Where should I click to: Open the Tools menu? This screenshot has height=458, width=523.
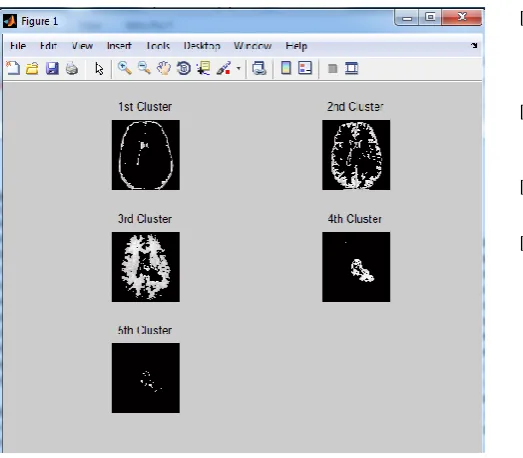(x=158, y=46)
